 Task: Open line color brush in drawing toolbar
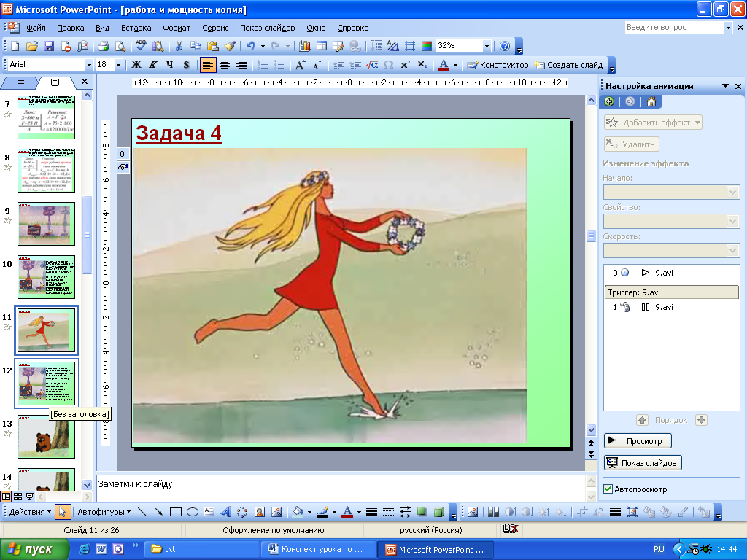click(322, 512)
